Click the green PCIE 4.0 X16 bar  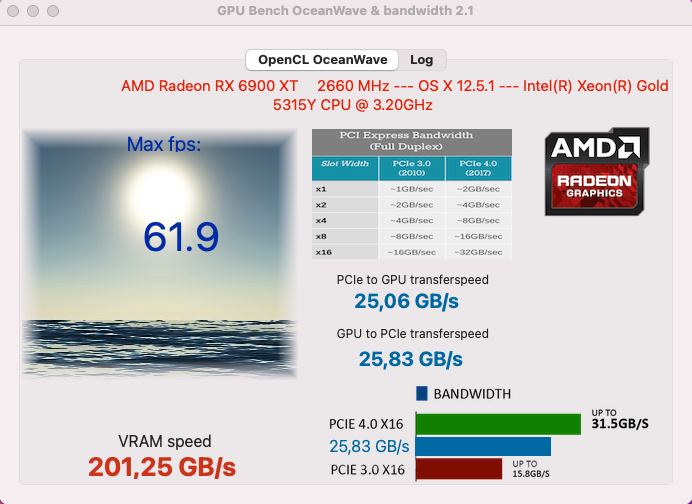click(498, 424)
